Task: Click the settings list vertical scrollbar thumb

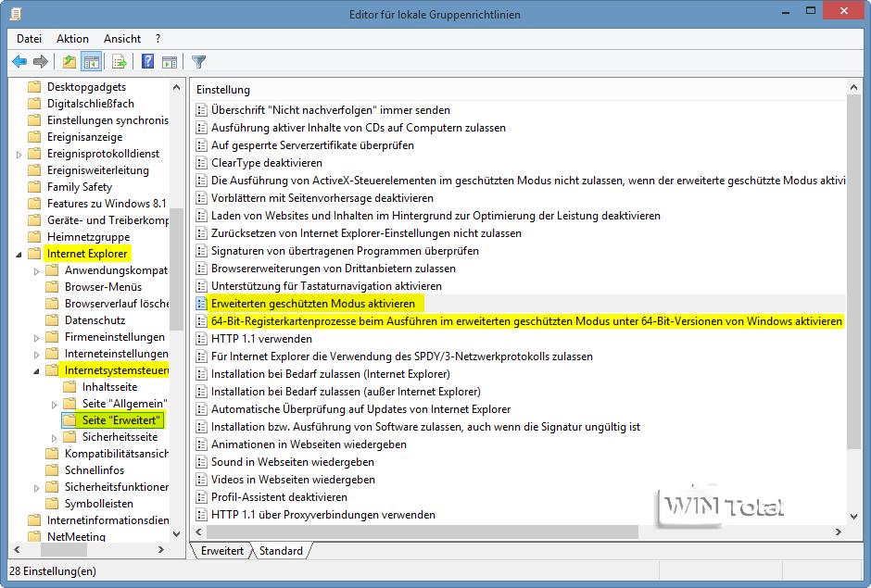Action: [853, 270]
